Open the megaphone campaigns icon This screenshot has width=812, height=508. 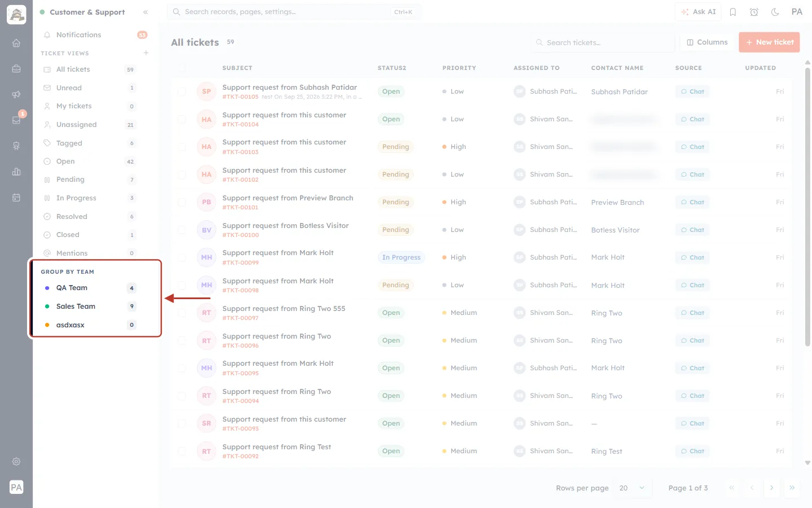coord(16,94)
